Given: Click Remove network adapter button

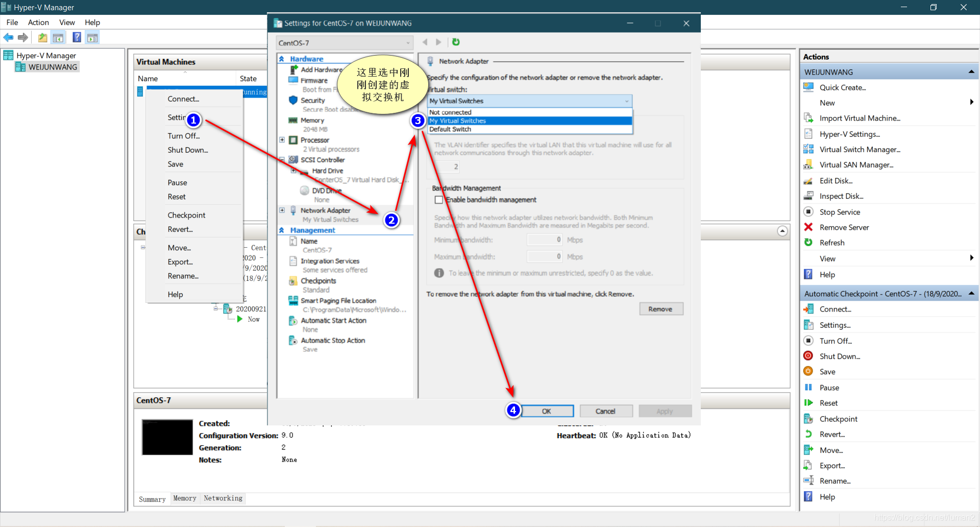Looking at the screenshot, I should 660,309.
